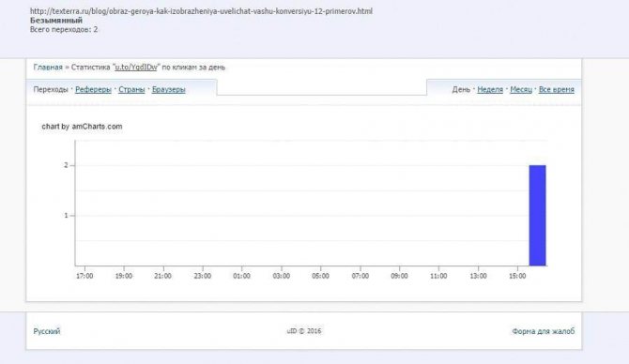
Task: Open the Браузеры tab
Action: (x=168, y=89)
